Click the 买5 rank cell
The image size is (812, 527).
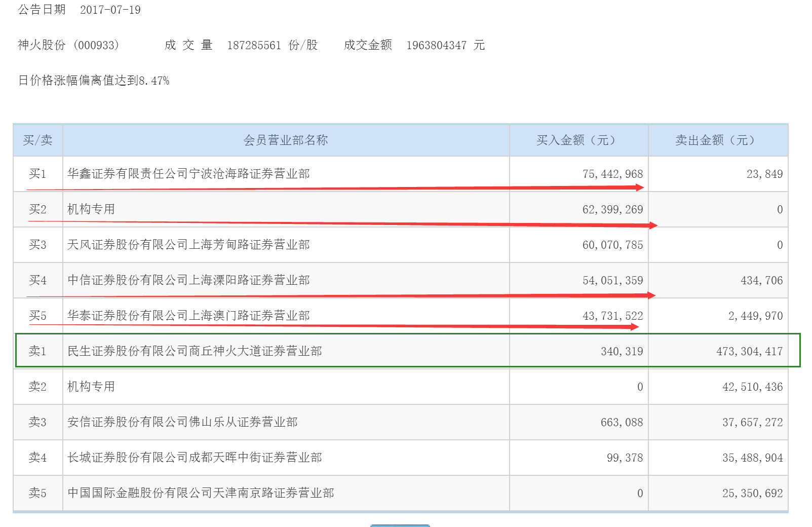[x=38, y=316]
